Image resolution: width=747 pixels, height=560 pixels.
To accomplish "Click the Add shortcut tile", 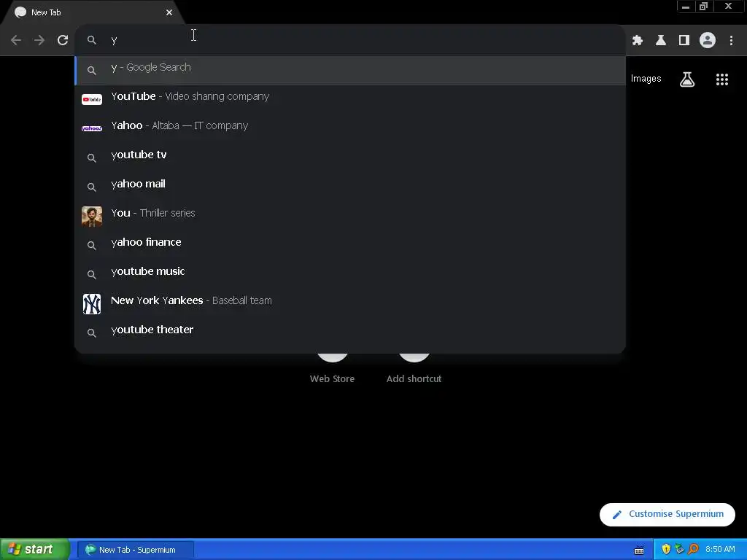I will (414, 369).
